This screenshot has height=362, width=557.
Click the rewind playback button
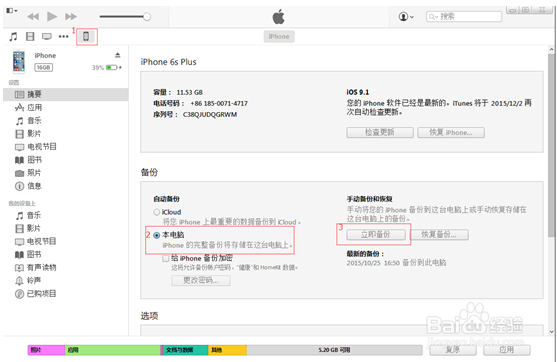(x=33, y=16)
